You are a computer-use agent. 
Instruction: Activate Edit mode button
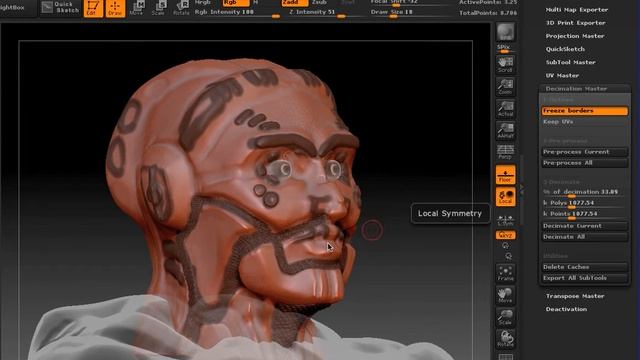[93, 8]
